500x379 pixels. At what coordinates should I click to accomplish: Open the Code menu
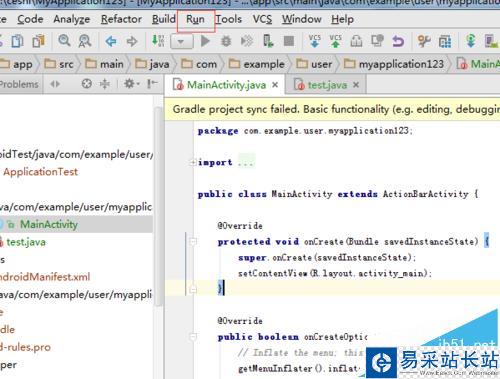coord(30,19)
